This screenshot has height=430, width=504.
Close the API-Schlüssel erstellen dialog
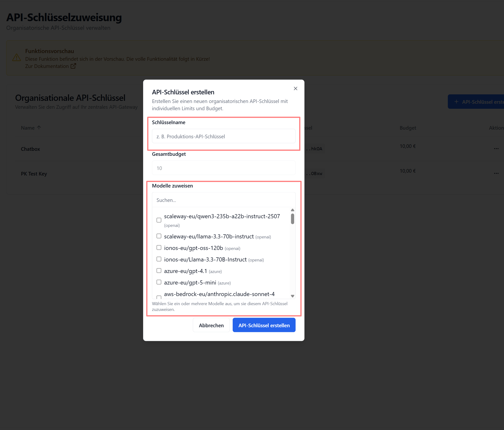pos(295,89)
